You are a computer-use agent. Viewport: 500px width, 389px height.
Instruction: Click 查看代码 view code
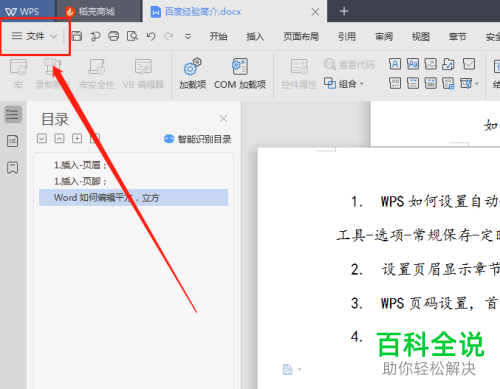(349, 64)
